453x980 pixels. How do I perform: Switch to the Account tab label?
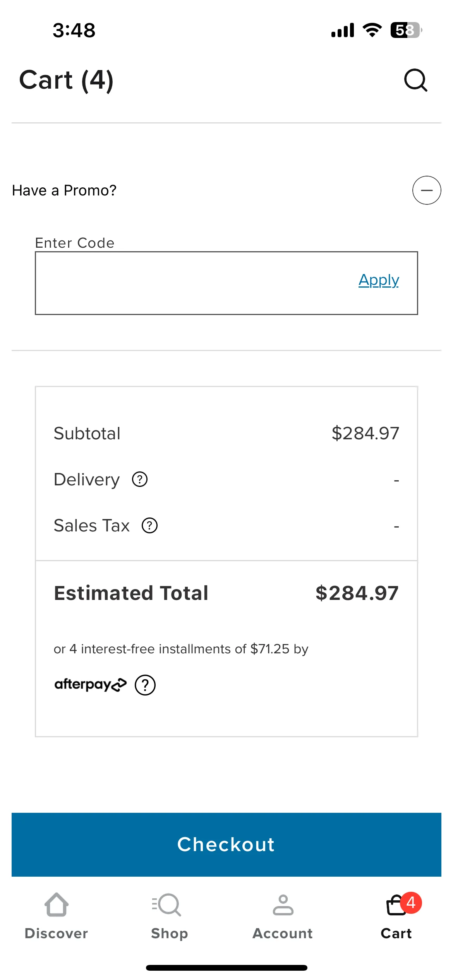click(283, 933)
